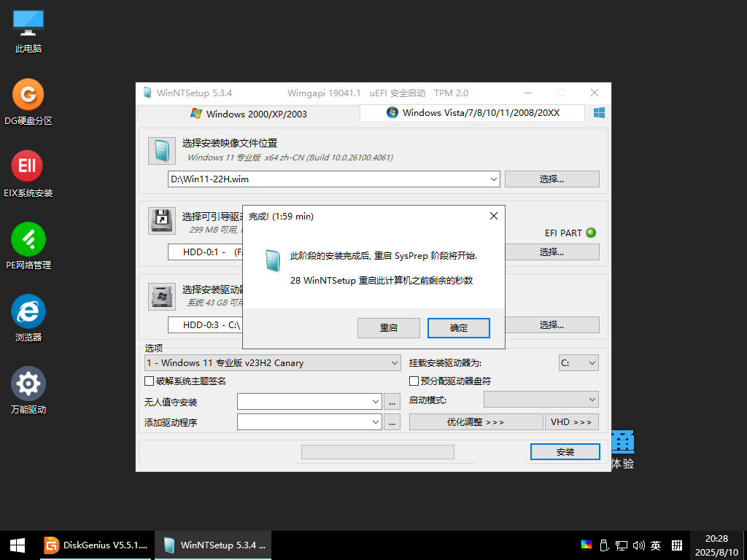Select WinNTSetup taskbar item

[x=213, y=545]
